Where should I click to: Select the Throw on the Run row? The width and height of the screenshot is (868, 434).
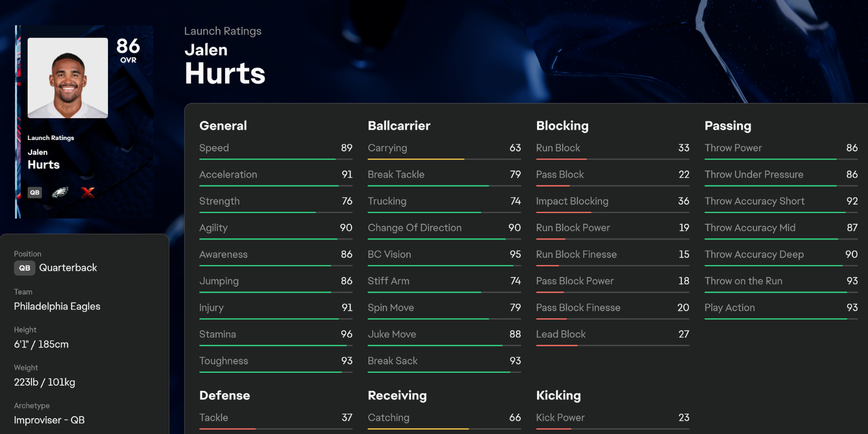[781, 281]
